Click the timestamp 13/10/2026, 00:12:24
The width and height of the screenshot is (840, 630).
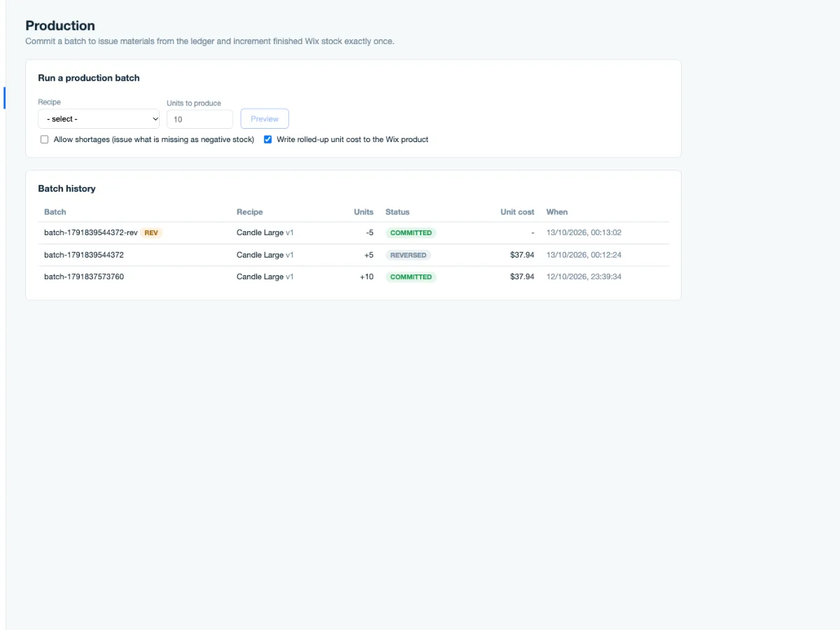point(584,255)
